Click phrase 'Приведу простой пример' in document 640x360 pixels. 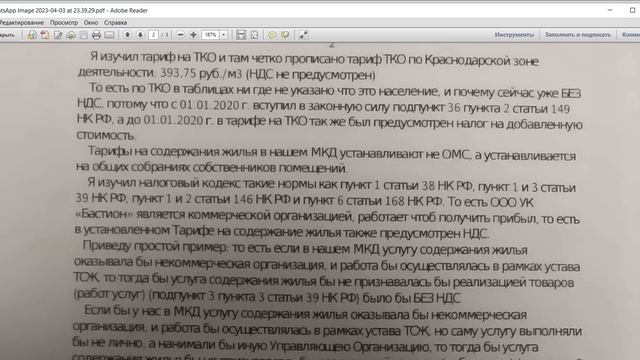154,246
